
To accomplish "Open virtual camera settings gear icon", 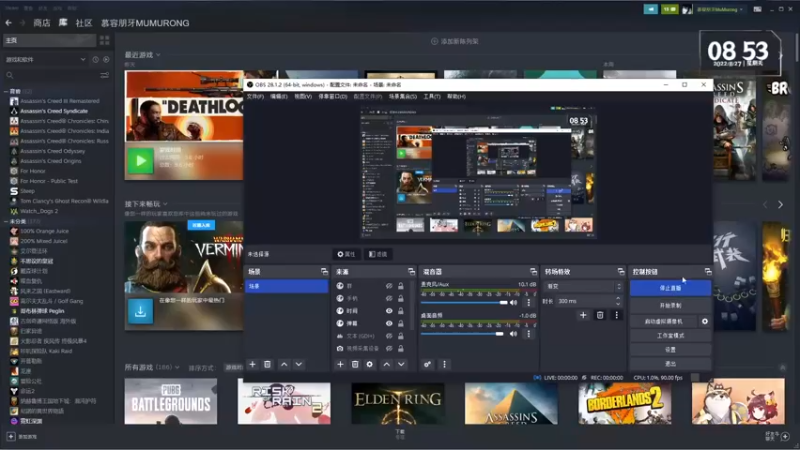I will (705, 321).
